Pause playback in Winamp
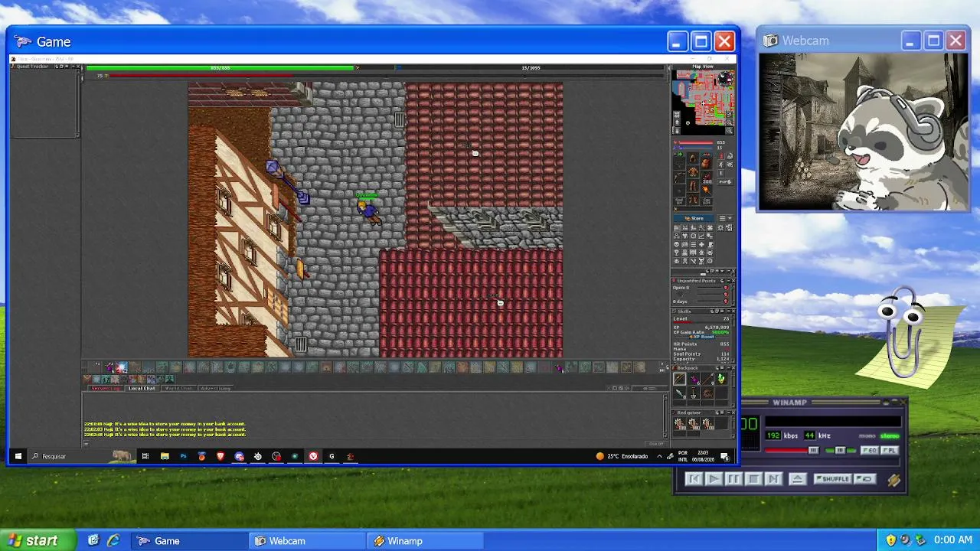Viewport: 980px width, 551px height. pyautogui.click(x=733, y=479)
